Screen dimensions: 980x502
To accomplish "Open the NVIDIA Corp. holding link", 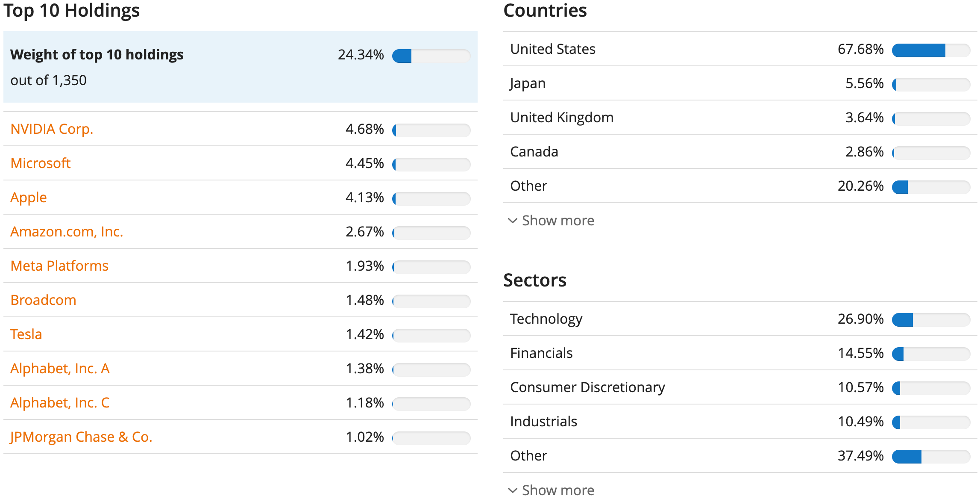I will click(x=52, y=129).
